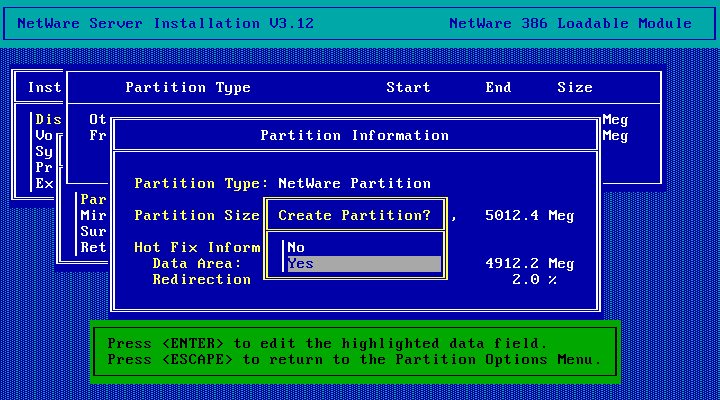Click the "Fr" partition table row
The image size is (720, 400).
click(x=98, y=135)
